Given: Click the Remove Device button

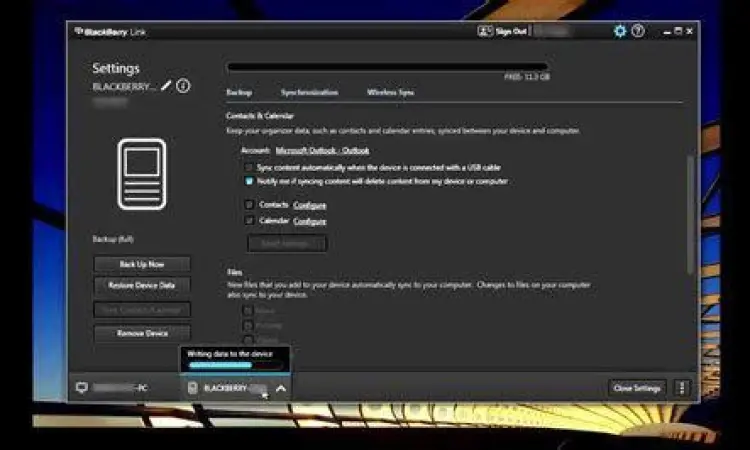Looking at the screenshot, I should click(x=142, y=333).
